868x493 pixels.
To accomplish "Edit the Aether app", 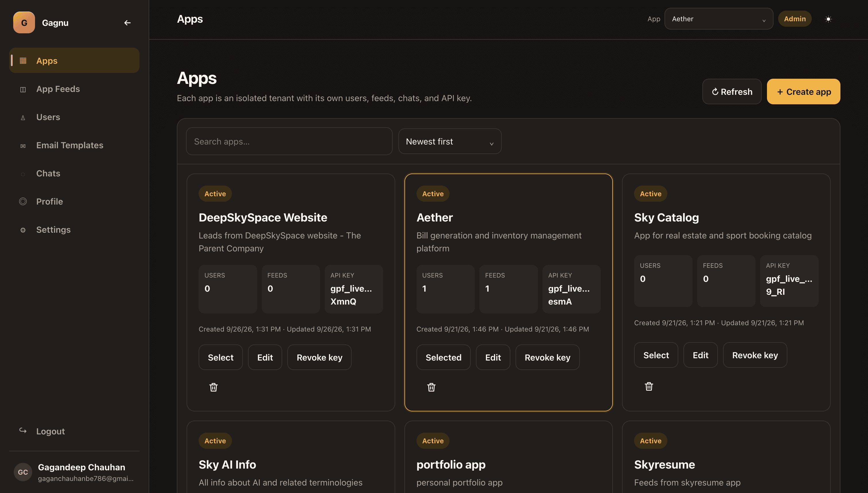I will coord(493,358).
